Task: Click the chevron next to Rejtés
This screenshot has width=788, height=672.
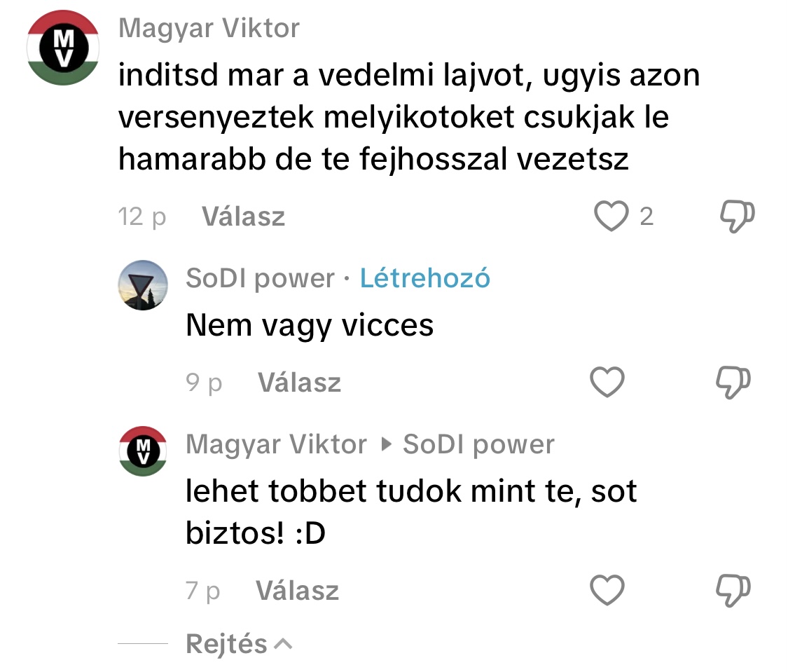Action: [x=284, y=644]
